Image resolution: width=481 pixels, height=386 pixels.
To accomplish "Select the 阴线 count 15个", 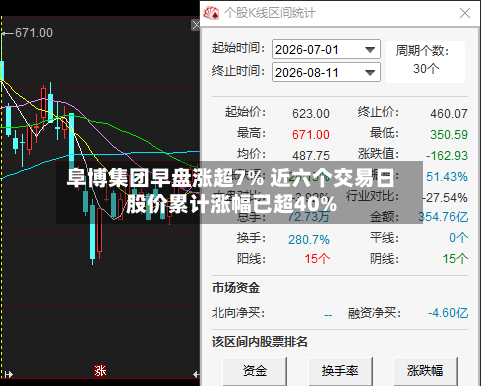I will click(x=455, y=259).
